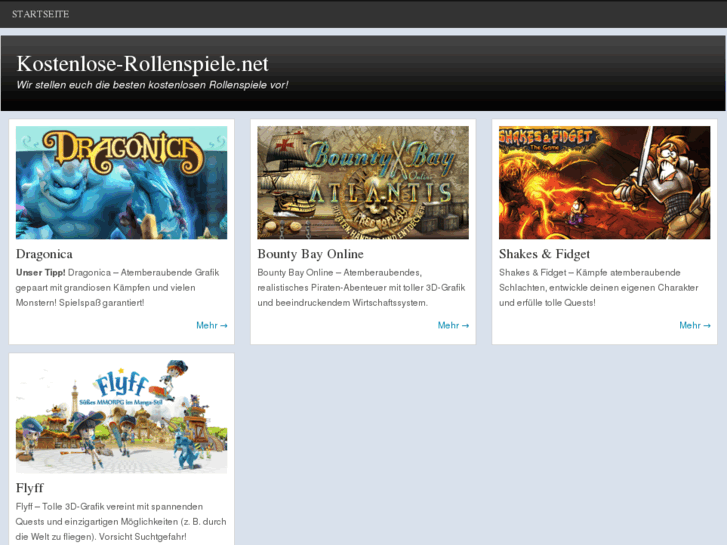
Task: Click the text 'und erfülle tolle Quests!'
Action: (x=547, y=303)
